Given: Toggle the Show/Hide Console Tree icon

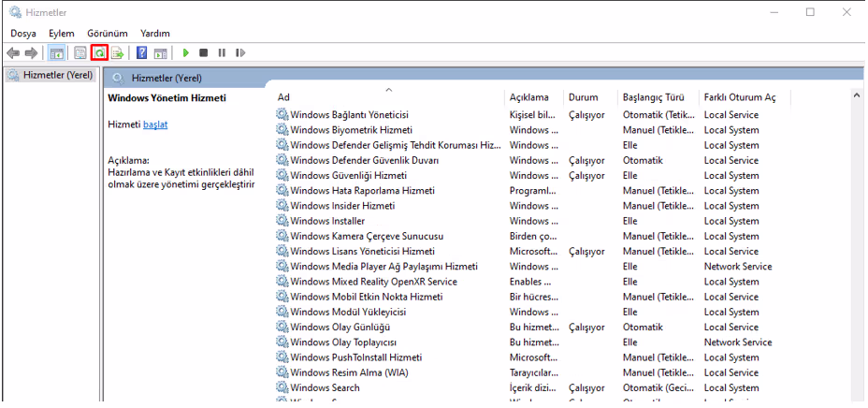Looking at the screenshot, I should (56, 53).
